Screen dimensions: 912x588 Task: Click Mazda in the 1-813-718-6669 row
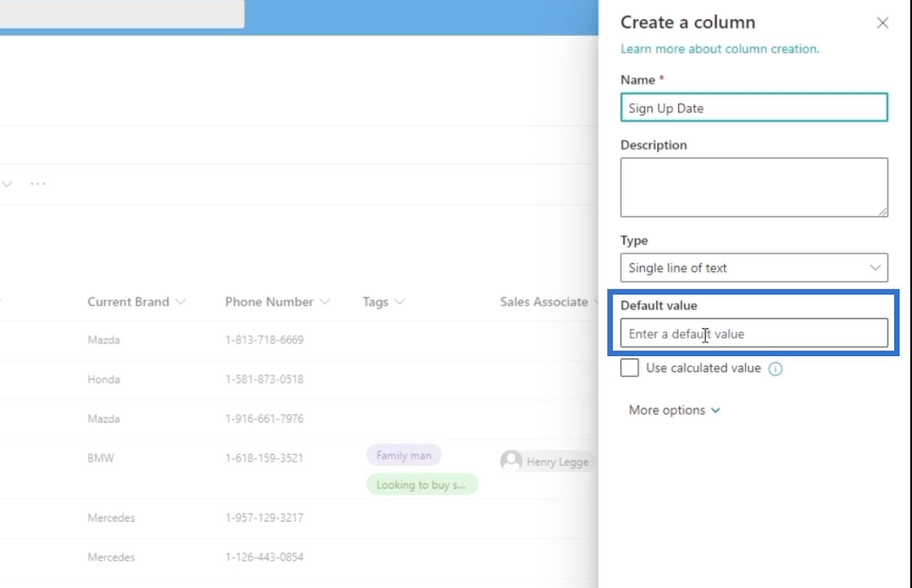(x=104, y=340)
